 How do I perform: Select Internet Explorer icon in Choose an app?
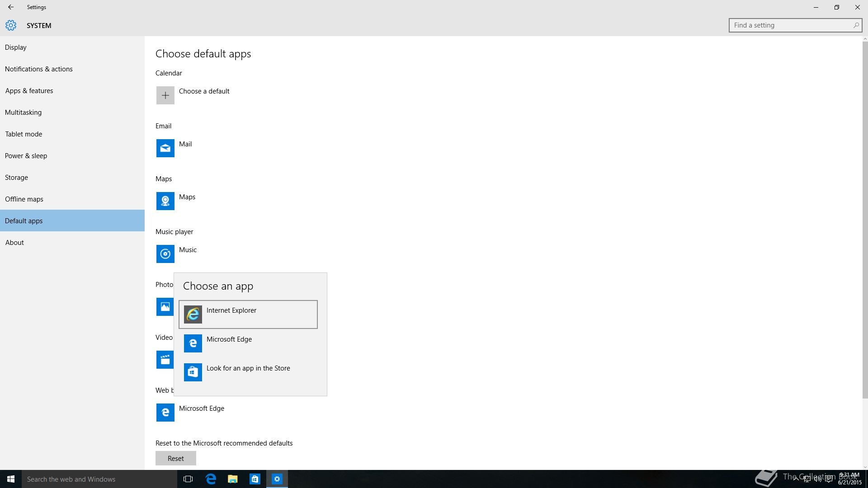193,314
